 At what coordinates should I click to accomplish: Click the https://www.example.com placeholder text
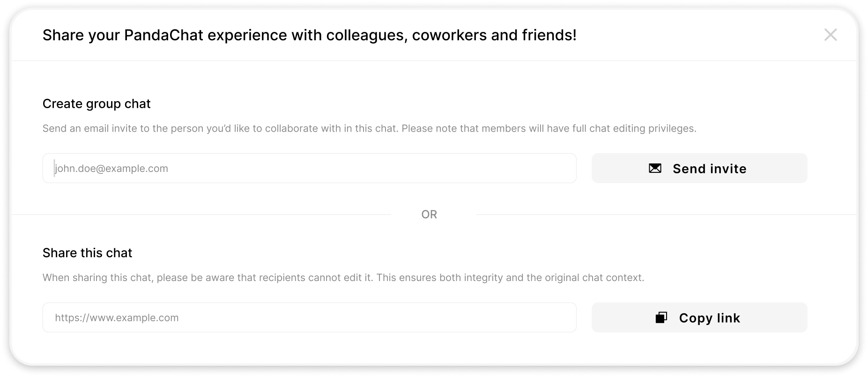tap(117, 318)
